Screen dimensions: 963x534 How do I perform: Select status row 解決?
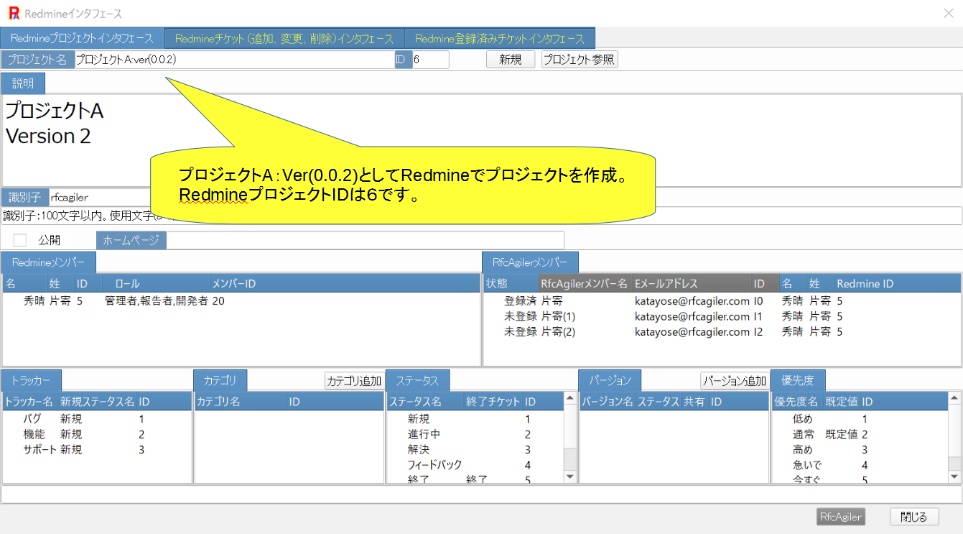475,450
